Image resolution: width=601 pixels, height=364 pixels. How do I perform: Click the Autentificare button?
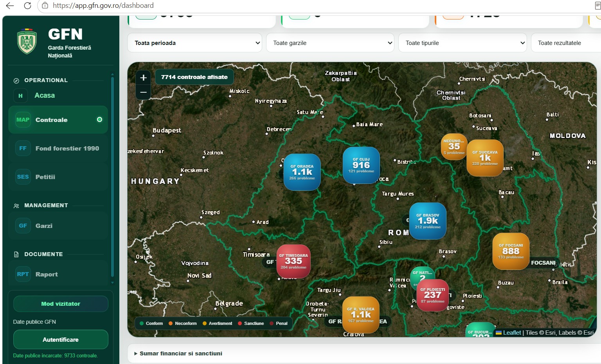61,339
